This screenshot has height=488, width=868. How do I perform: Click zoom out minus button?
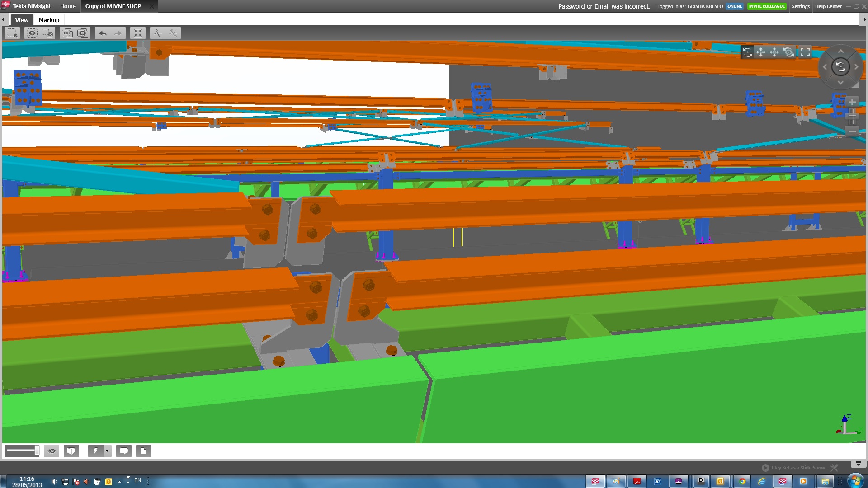tap(852, 131)
